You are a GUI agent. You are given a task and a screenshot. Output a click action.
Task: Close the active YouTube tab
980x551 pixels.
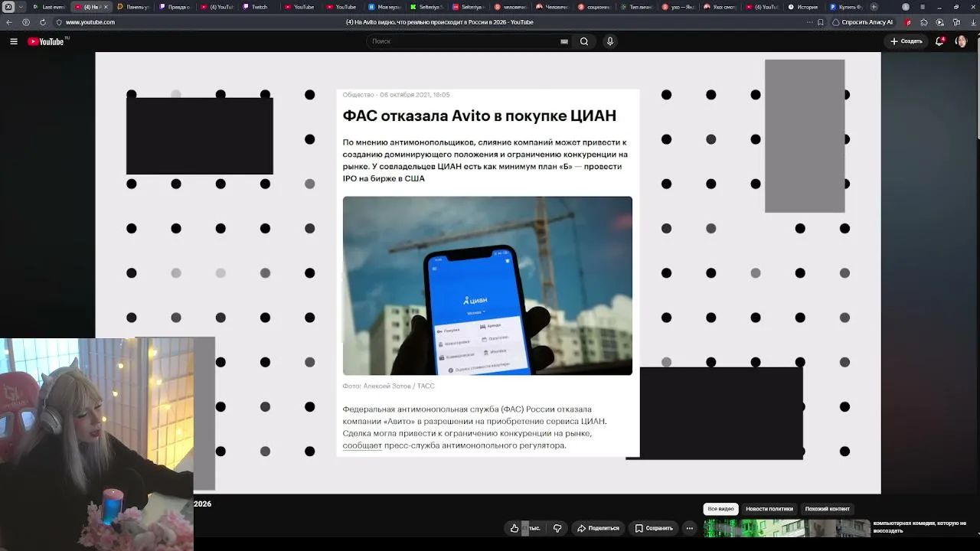tap(106, 7)
